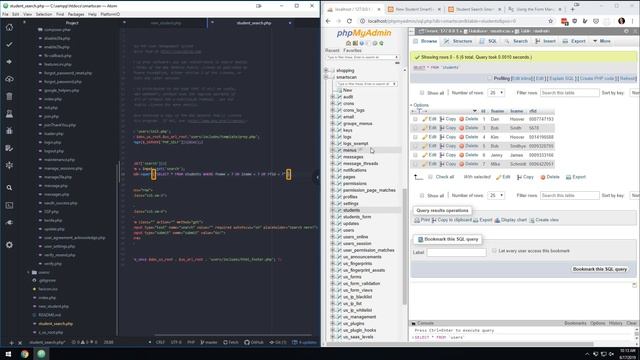Open the More dropdown in phpMyAdmin tabs
This screenshot has height=360, width=640.
coord(602,41)
